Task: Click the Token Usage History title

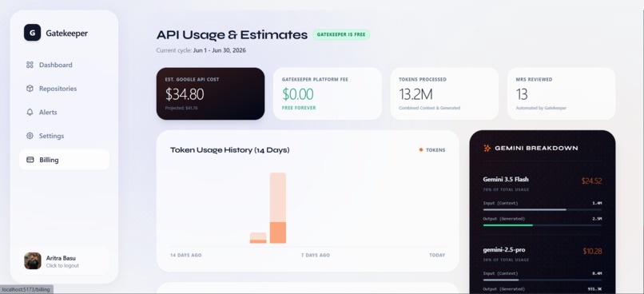Action: tap(230, 150)
